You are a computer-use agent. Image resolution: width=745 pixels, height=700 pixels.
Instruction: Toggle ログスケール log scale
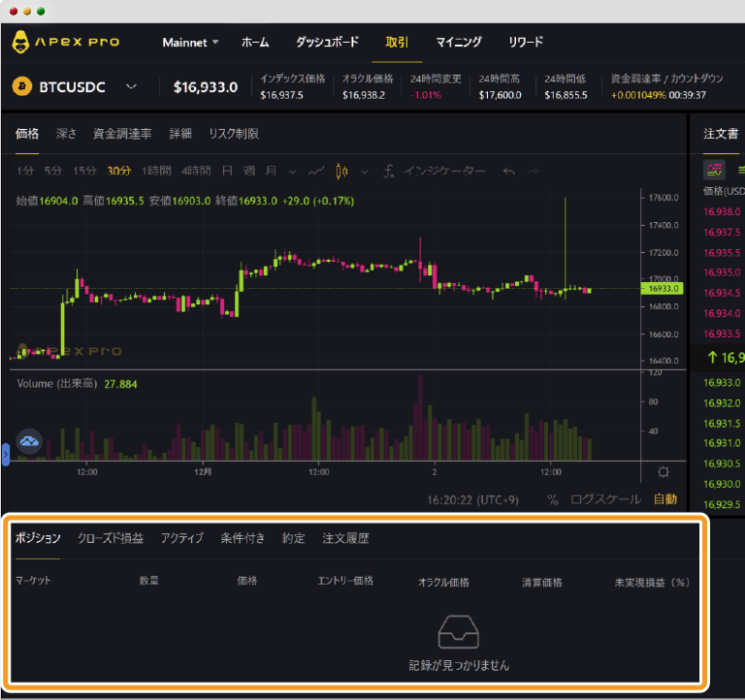pyautogui.click(x=605, y=500)
